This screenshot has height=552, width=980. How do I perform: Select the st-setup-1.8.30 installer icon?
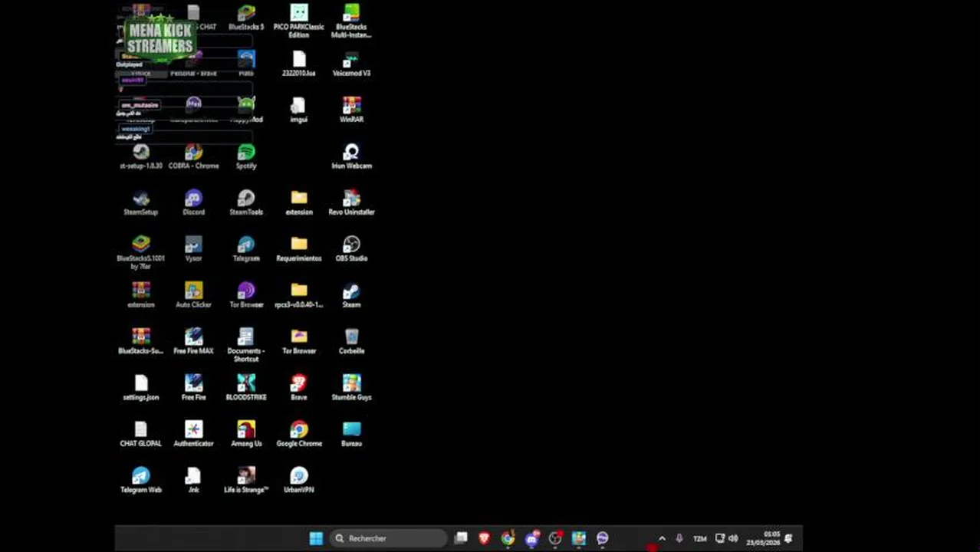click(x=141, y=156)
